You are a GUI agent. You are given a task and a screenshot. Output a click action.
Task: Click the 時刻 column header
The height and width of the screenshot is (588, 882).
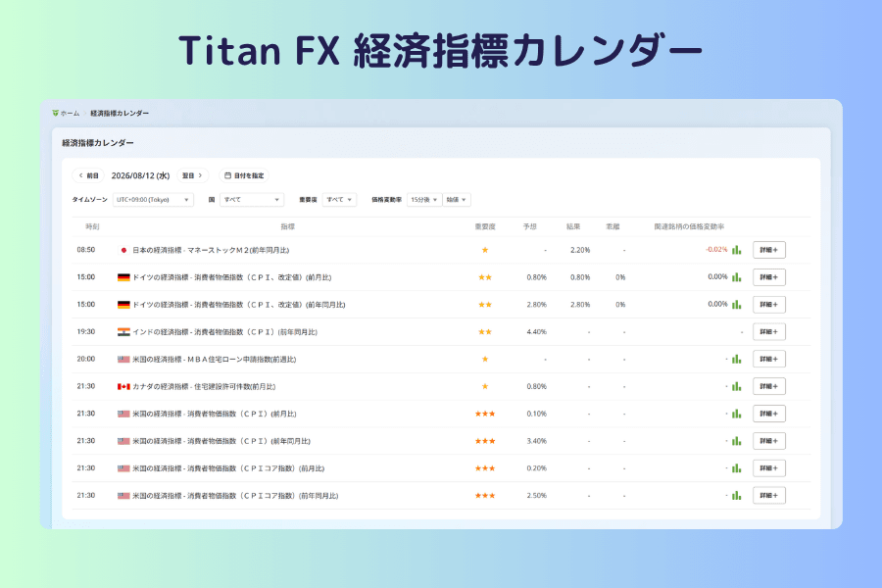pyautogui.click(x=92, y=226)
